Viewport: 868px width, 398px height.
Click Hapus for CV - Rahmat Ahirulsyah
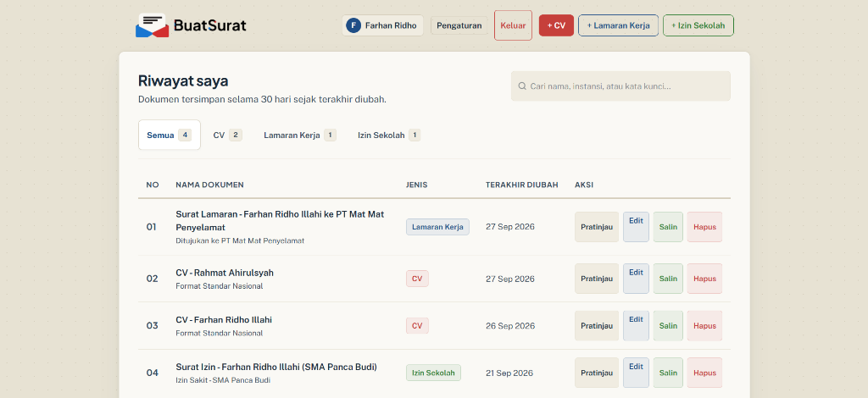pyautogui.click(x=704, y=279)
